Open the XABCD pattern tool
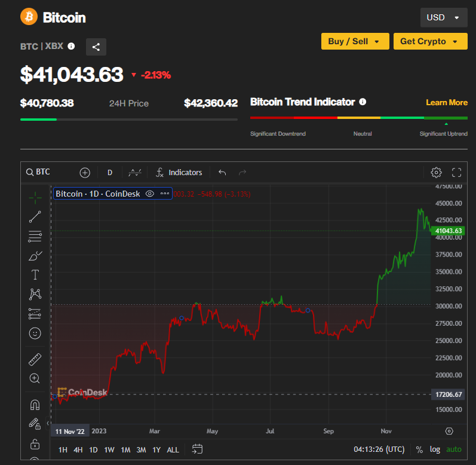The height and width of the screenshot is (465, 476). pos(35,294)
